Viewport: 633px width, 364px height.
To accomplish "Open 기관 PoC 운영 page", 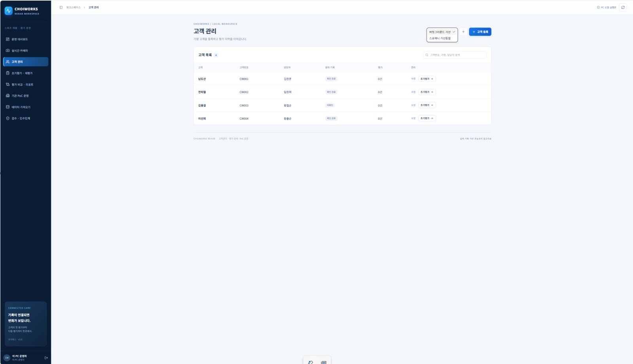I will pyautogui.click(x=26, y=96).
